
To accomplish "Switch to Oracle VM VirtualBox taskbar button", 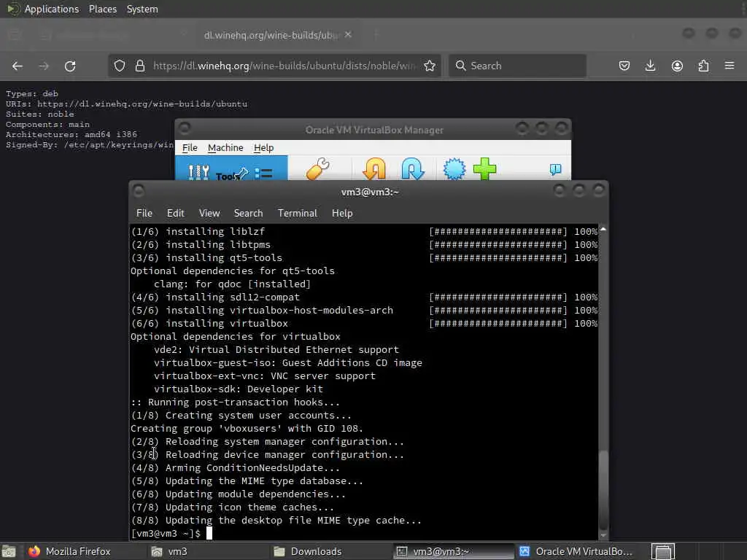I will pos(576,551).
